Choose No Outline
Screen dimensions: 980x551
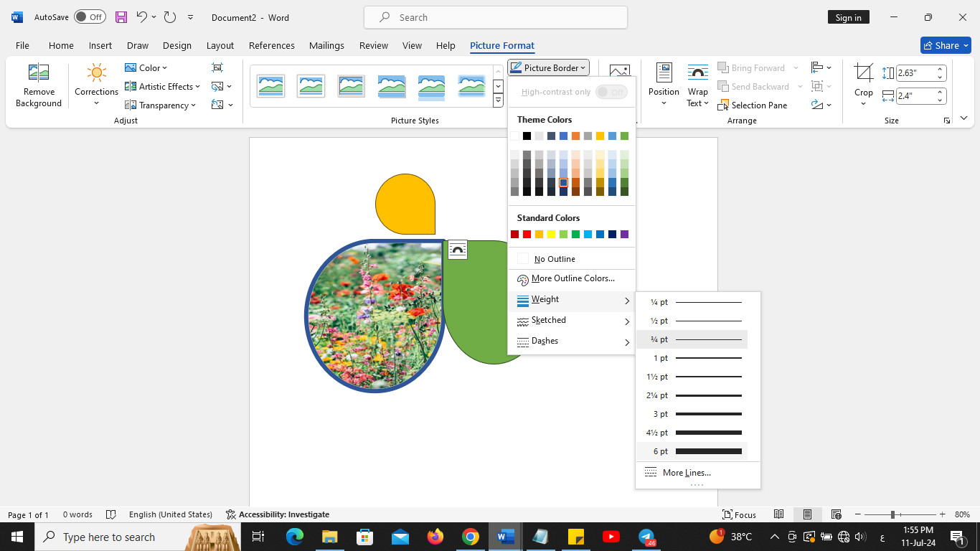572,259
